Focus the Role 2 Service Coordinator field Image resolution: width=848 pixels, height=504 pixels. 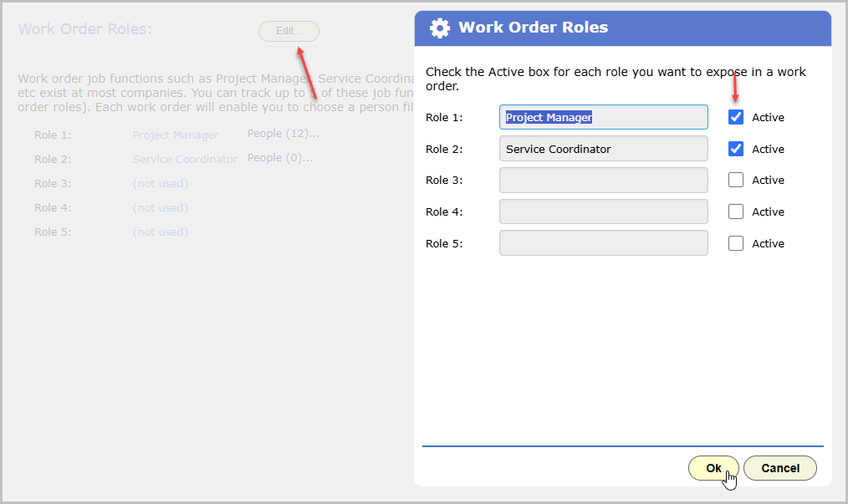pyautogui.click(x=604, y=149)
